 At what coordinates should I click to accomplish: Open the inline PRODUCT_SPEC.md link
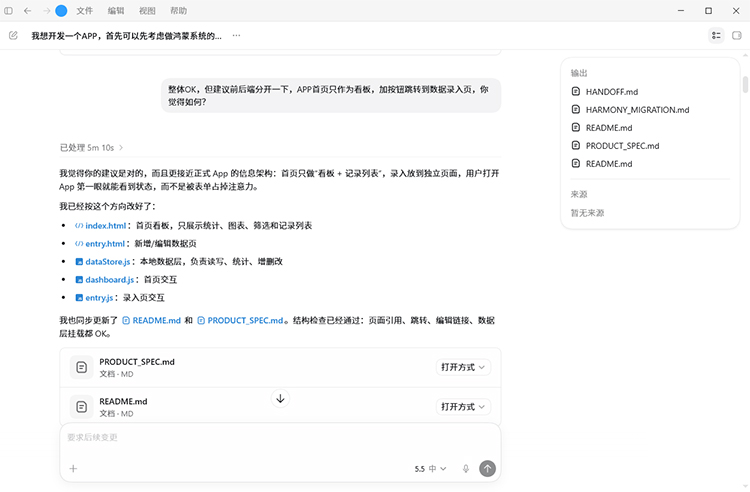240,320
